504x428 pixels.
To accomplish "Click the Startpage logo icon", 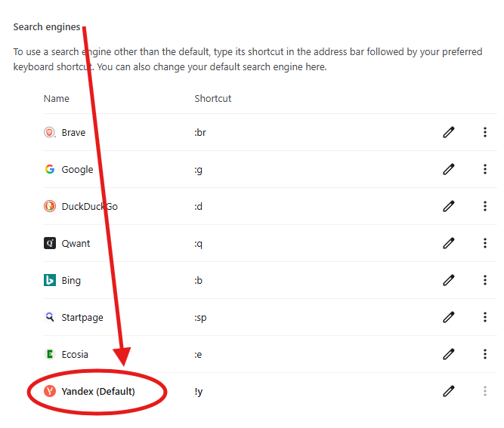I will [x=50, y=317].
